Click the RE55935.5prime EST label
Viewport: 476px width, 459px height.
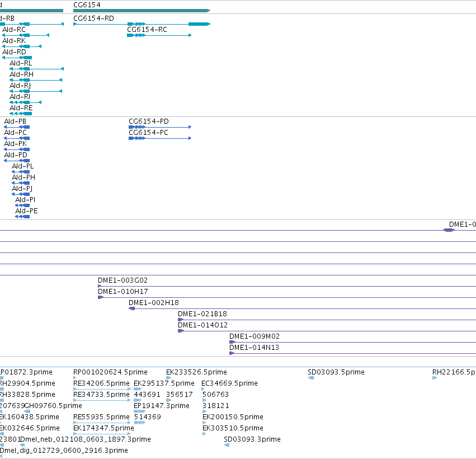(x=101, y=418)
